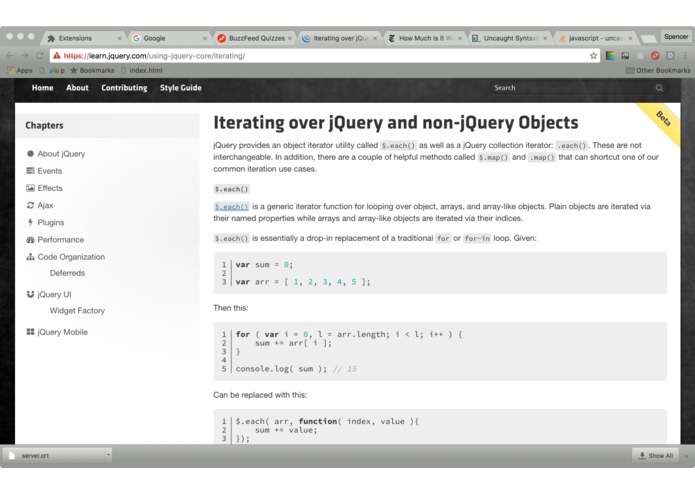695x494 pixels.
Task: Open the Deferreds sub-chapter link
Action: [x=67, y=273]
